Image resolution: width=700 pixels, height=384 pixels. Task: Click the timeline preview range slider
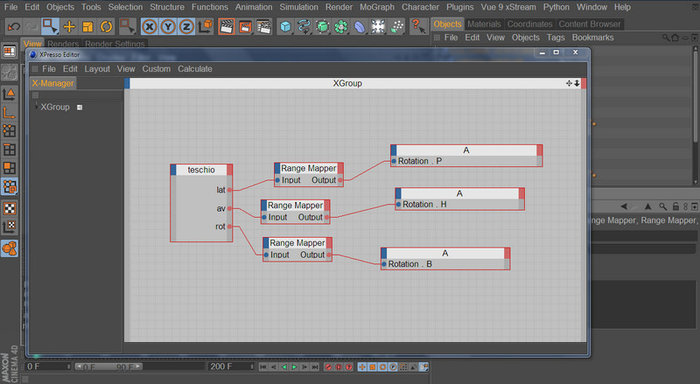point(108,367)
